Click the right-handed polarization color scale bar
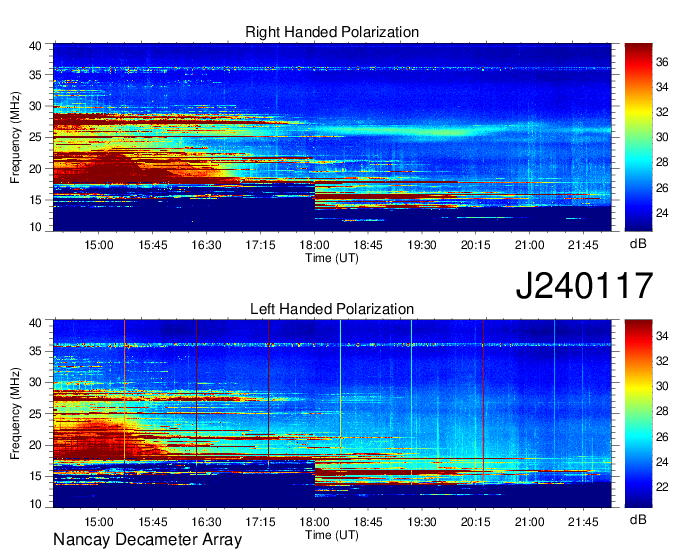This screenshot has width=680, height=552. pyautogui.click(x=638, y=137)
